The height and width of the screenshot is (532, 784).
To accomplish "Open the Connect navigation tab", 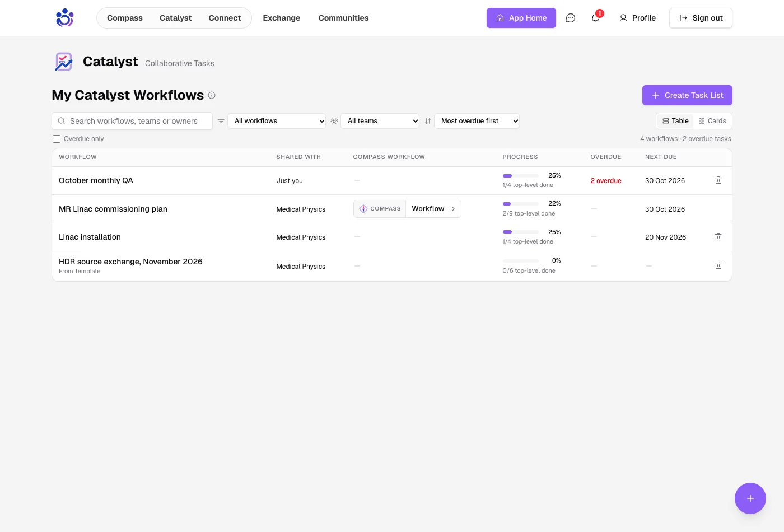I will pyautogui.click(x=225, y=18).
